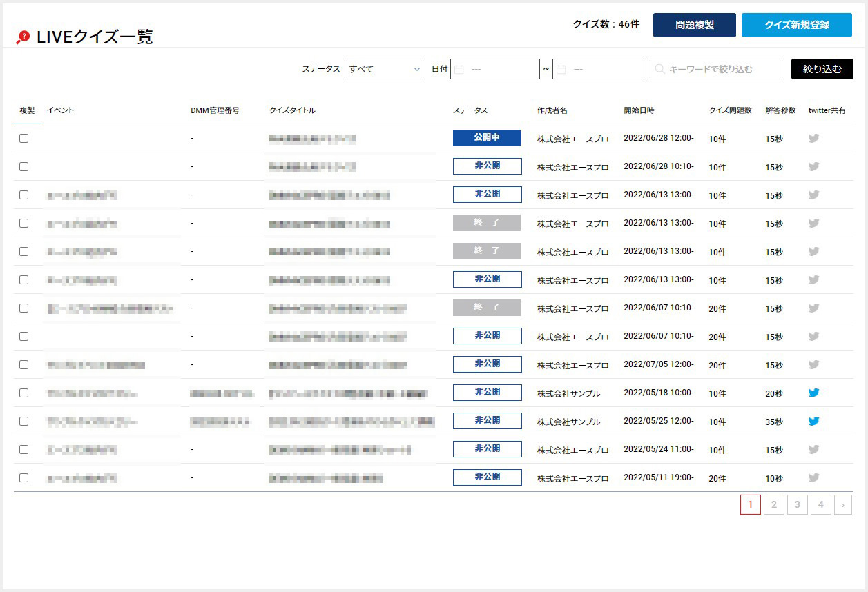868x592 pixels.
Task: Go to the next page with the › arrow
Action: 843,505
